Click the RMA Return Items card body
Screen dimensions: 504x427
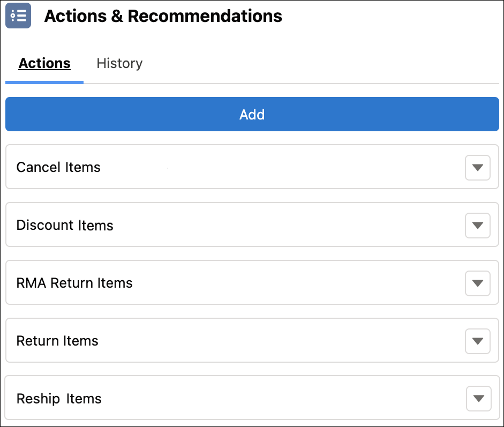252,282
